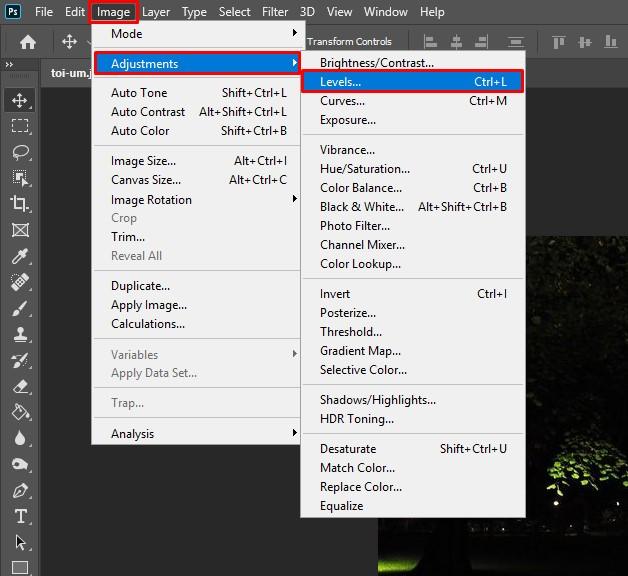
Task: Select Hue/Saturation adjustment
Action: click(365, 169)
